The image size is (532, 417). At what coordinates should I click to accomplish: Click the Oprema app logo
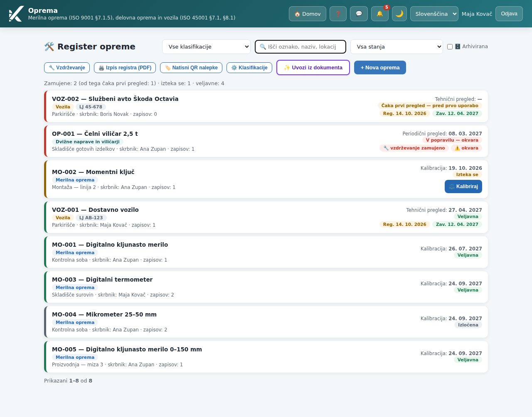(x=16, y=14)
